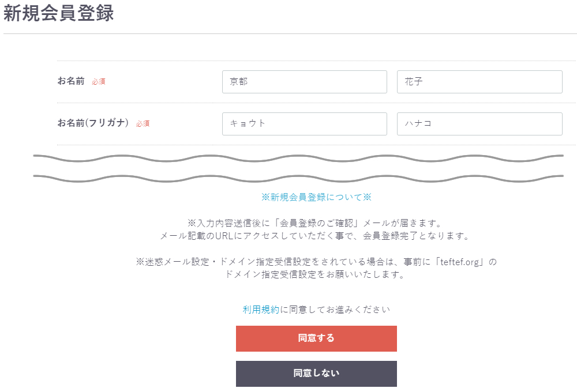The image size is (577, 392).
Task: Click the お名前(フリガナ) field label
Action: point(93,123)
